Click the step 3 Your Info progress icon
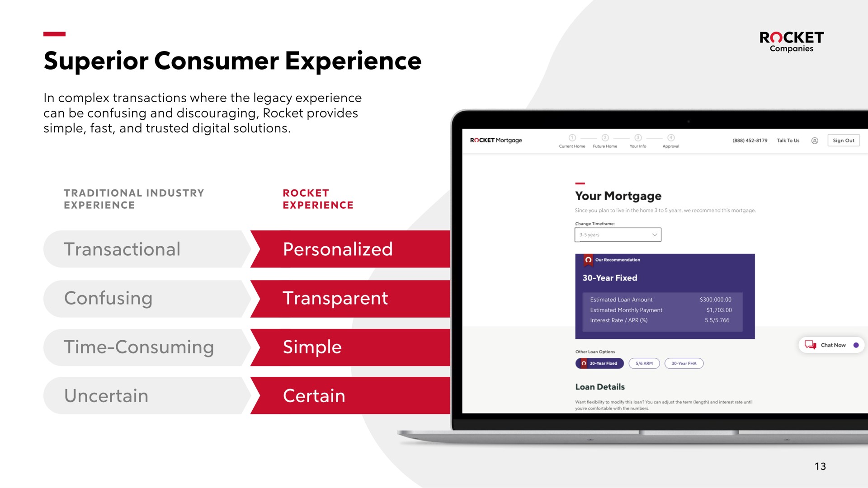 point(637,138)
